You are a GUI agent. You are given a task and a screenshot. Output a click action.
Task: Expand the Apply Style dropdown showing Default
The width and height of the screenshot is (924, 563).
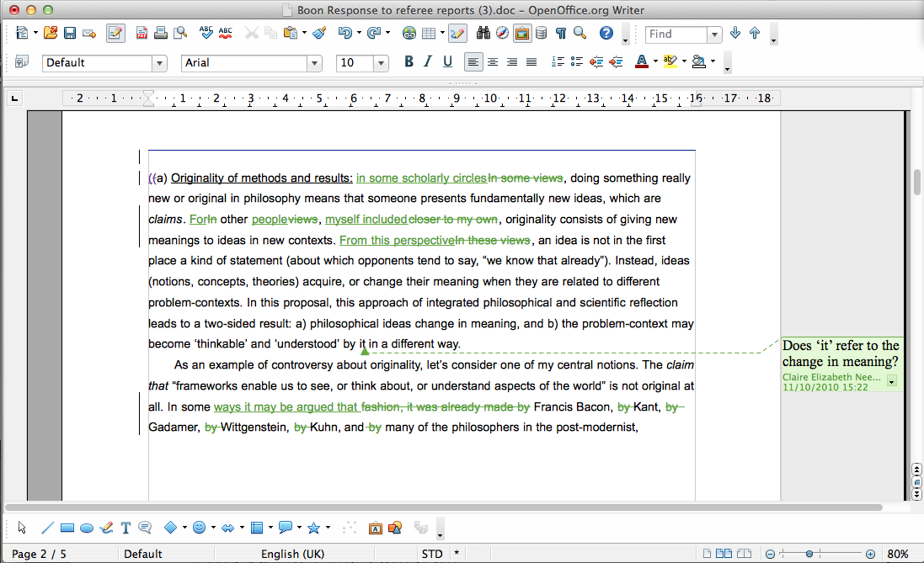(x=159, y=63)
